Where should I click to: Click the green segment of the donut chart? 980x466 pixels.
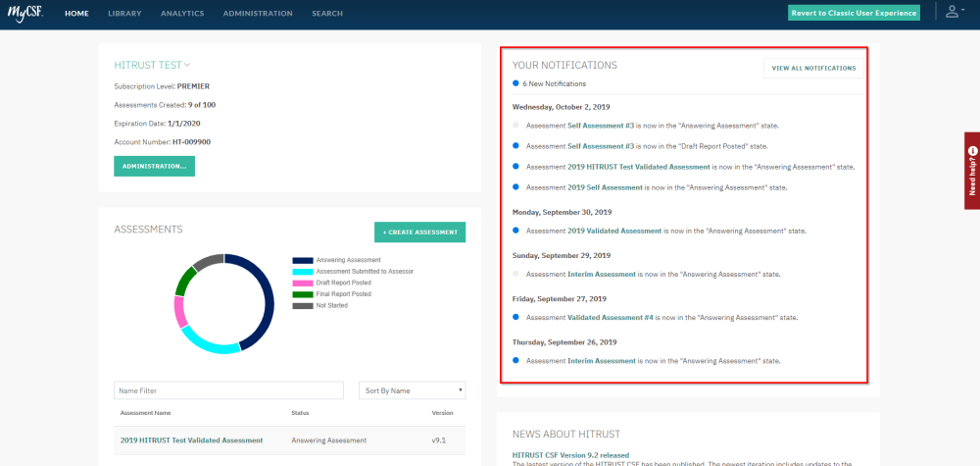coord(185,280)
